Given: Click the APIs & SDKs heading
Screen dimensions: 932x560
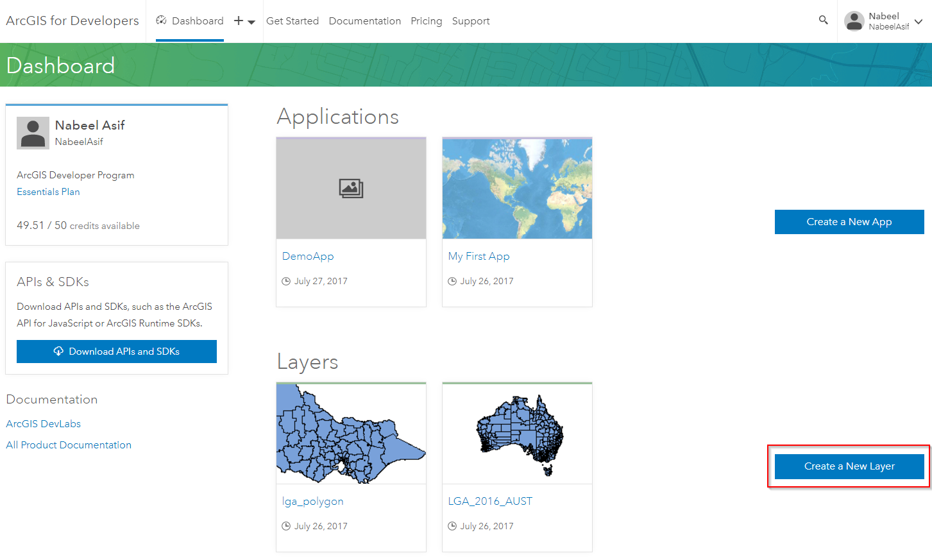Looking at the screenshot, I should [53, 282].
